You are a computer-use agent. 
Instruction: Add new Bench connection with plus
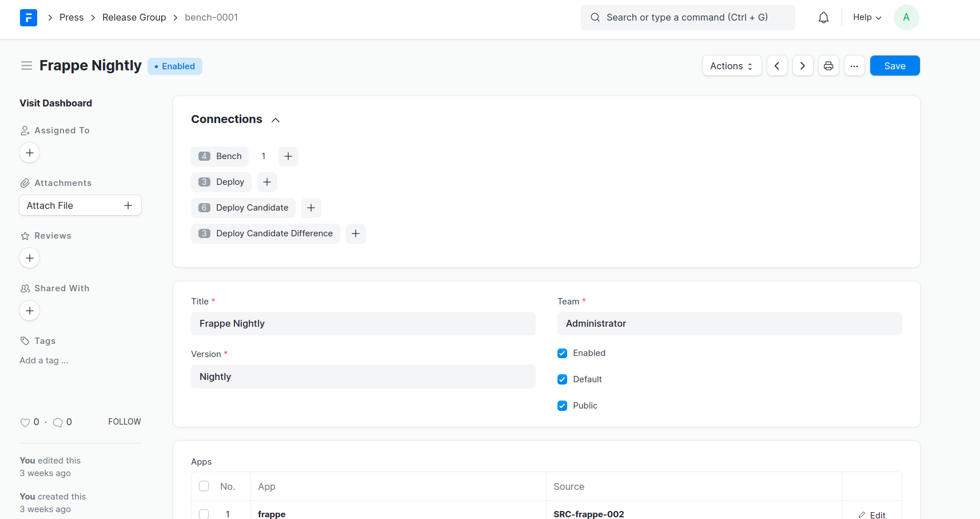pyautogui.click(x=288, y=156)
